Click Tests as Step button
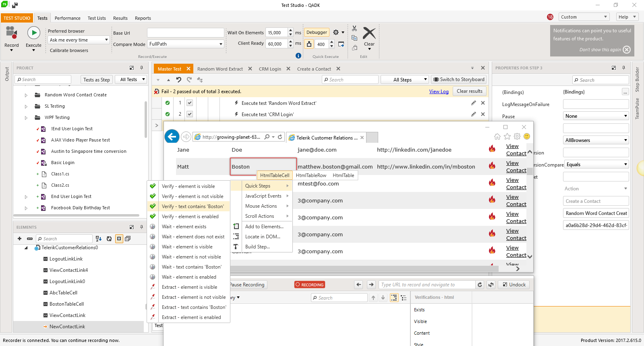 pyautogui.click(x=97, y=80)
